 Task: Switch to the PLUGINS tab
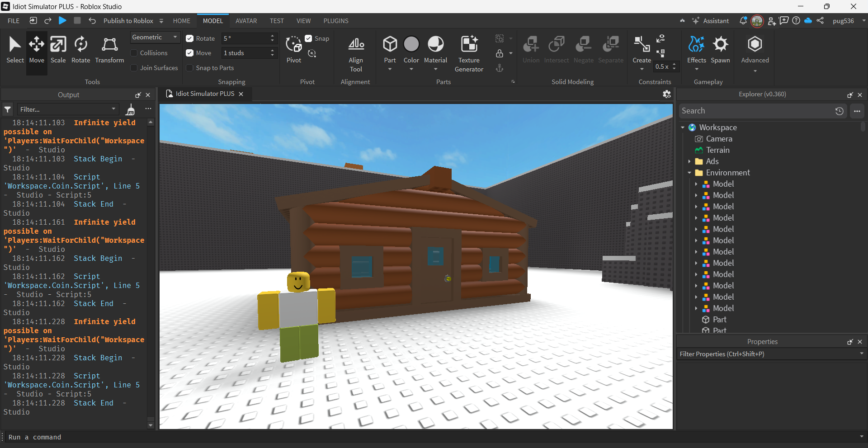[336, 21]
